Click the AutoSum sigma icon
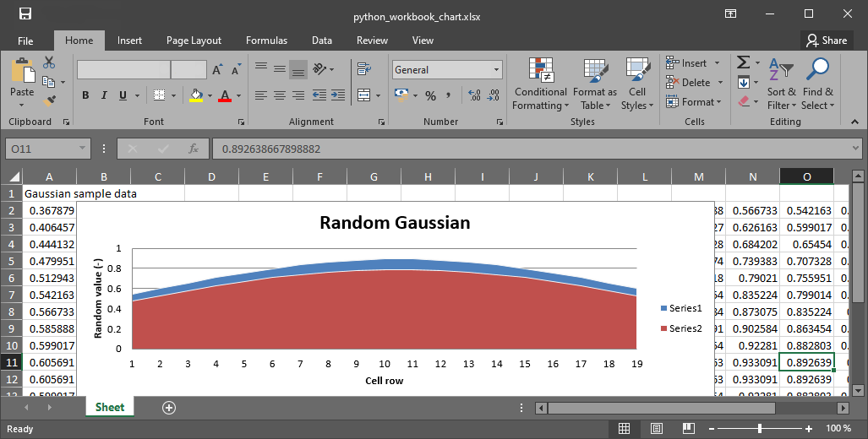Viewport: 868px width, 439px height. pyautogui.click(x=743, y=62)
